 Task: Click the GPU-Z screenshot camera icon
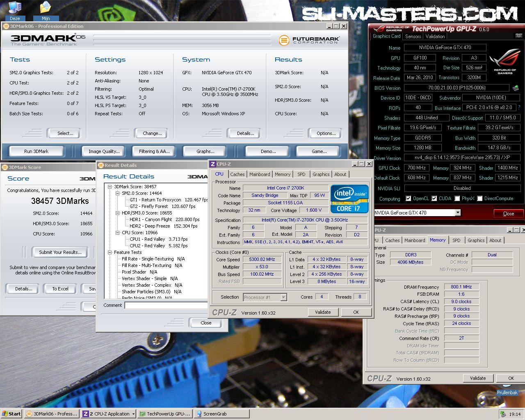click(518, 36)
